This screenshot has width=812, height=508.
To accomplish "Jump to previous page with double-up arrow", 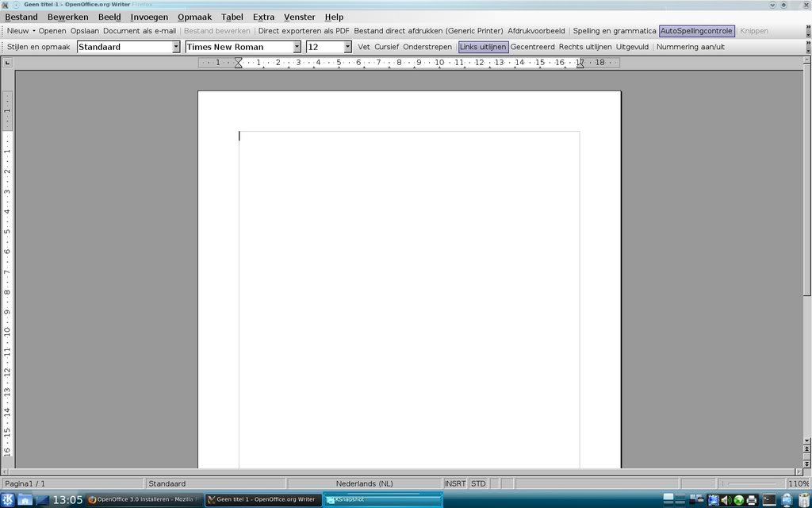I will point(807,450).
